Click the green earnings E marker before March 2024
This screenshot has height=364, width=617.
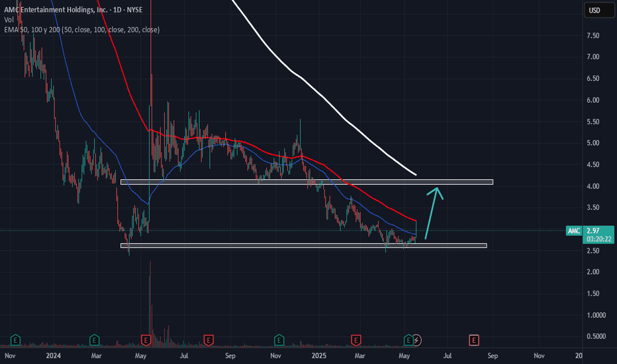(94, 340)
